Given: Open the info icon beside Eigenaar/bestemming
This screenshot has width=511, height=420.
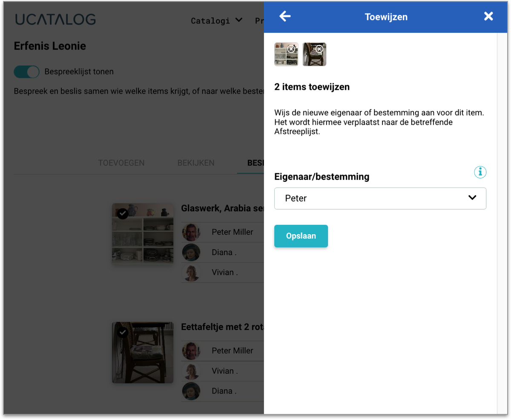Looking at the screenshot, I should click(x=480, y=172).
